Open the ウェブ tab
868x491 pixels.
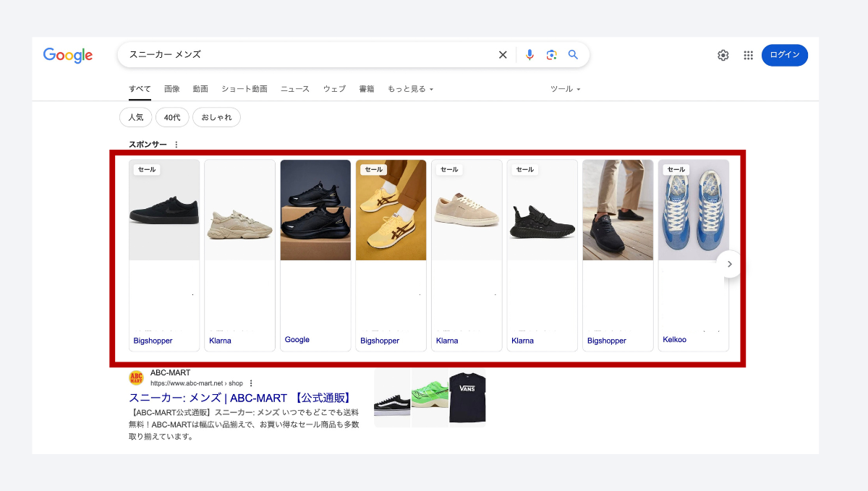click(334, 89)
